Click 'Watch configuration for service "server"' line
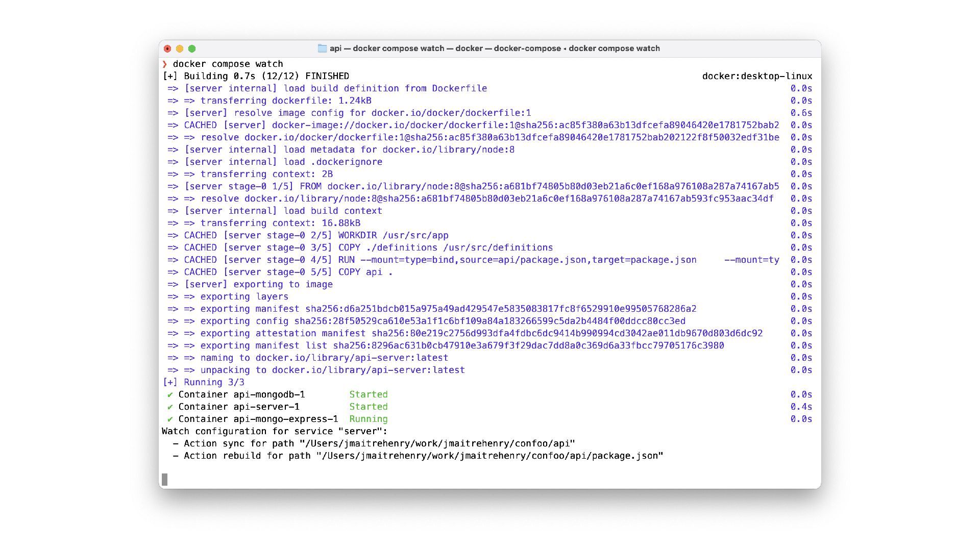The height and width of the screenshot is (551, 980). coord(275,431)
